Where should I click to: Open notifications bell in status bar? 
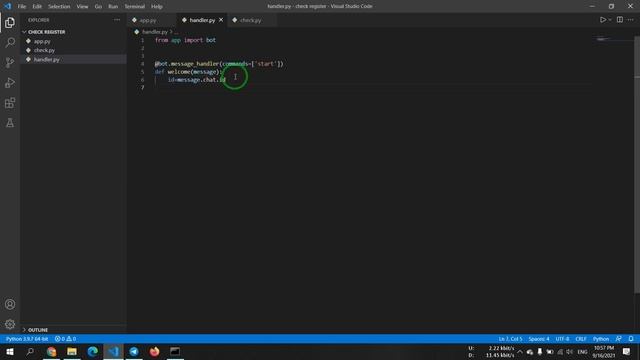click(x=631, y=339)
